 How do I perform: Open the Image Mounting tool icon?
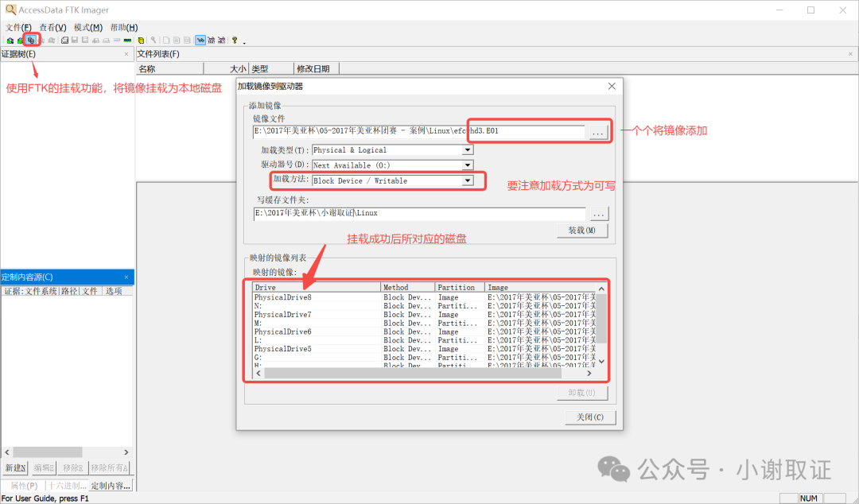point(31,40)
